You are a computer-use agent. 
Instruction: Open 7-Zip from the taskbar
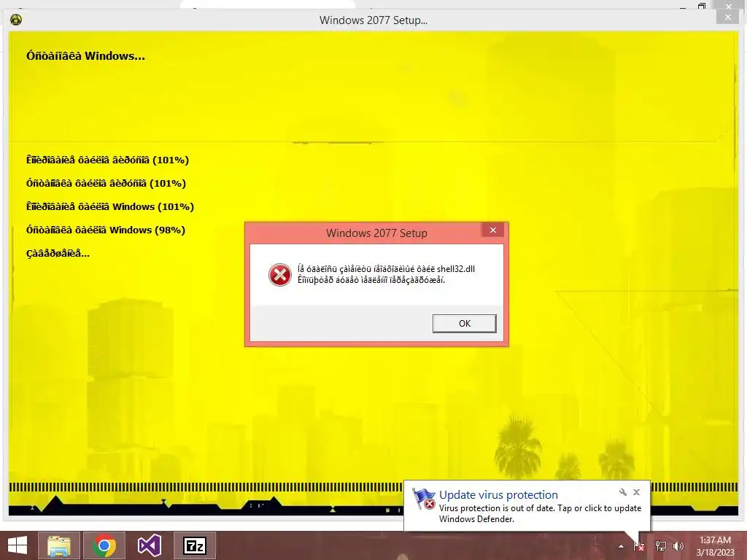tap(194, 545)
